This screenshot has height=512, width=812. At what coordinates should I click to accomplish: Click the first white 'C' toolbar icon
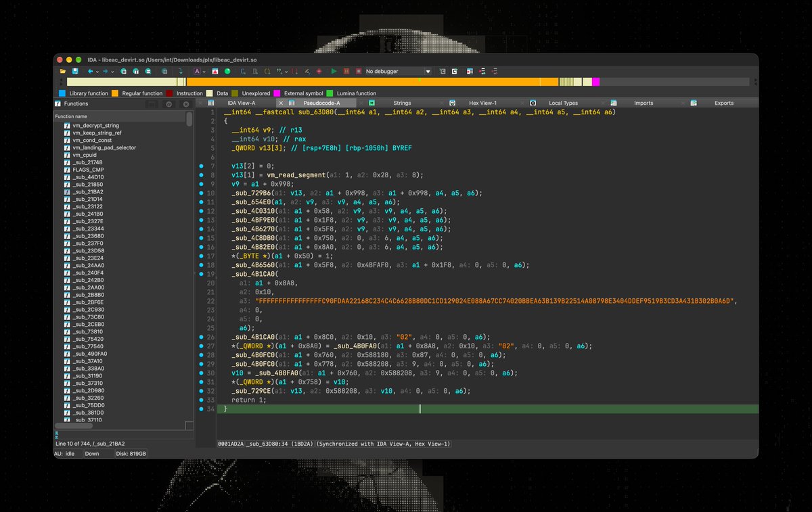tap(443, 71)
